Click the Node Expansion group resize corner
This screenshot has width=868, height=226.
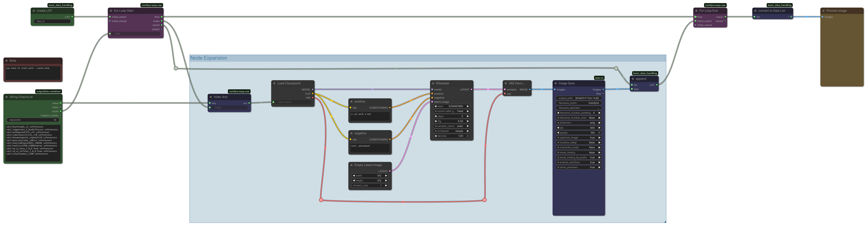pos(665,221)
